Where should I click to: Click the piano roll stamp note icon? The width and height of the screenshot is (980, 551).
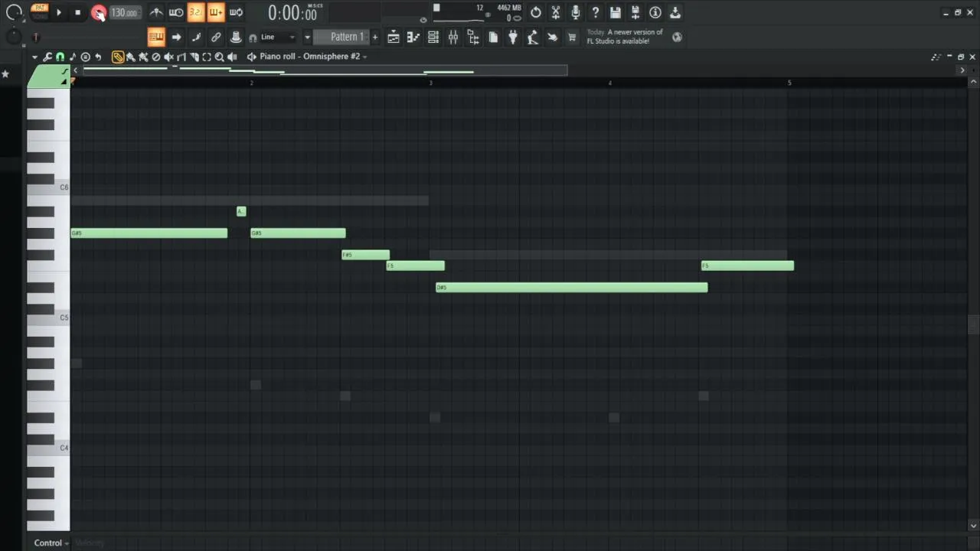point(73,57)
